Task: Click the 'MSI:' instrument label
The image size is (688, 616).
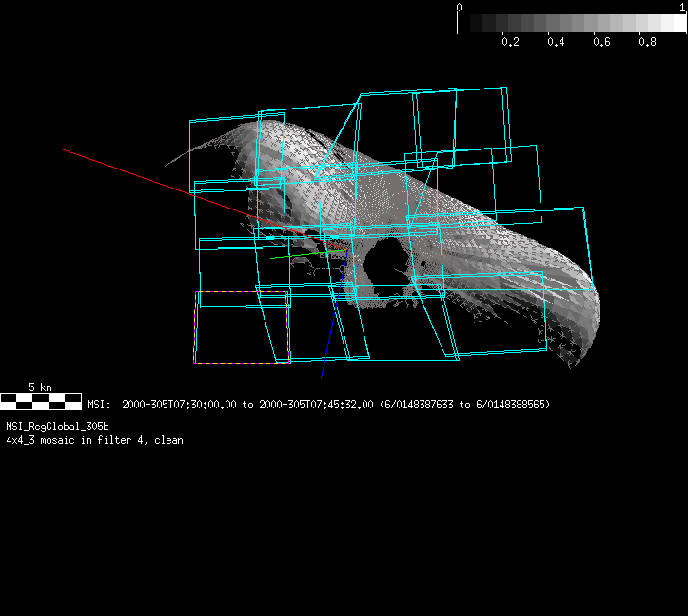Action: tap(99, 405)
